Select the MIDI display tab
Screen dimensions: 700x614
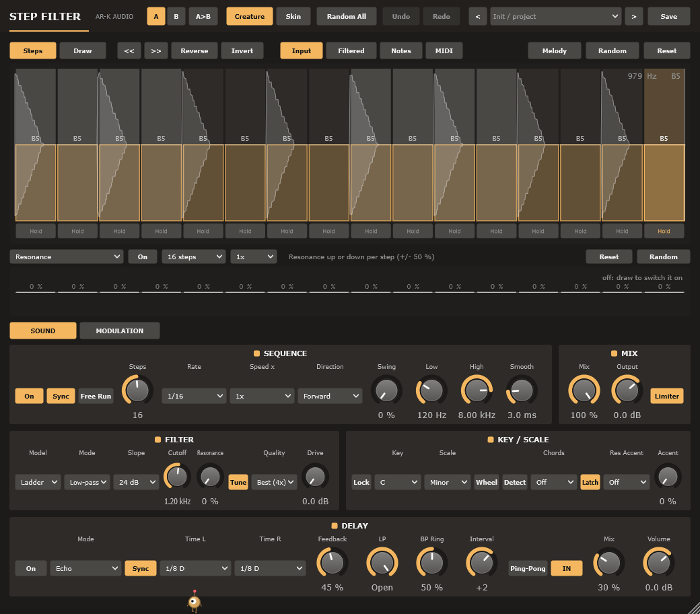pos(444,51)
